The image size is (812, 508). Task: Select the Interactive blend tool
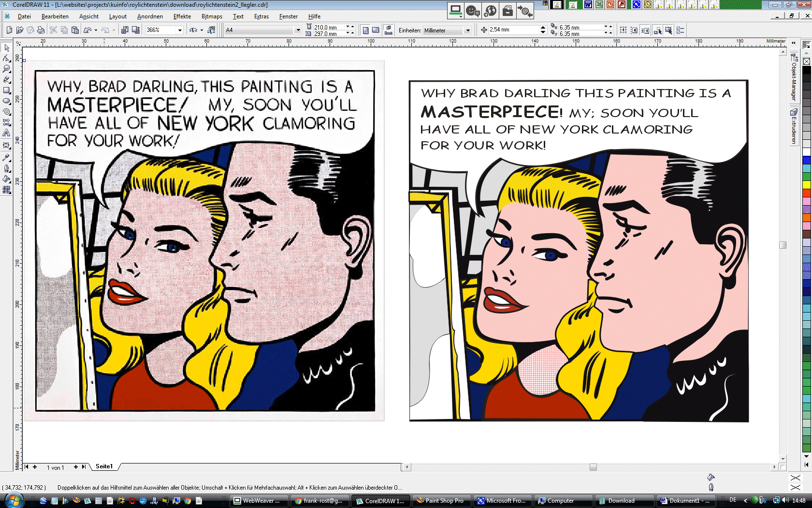pos(7,145)
